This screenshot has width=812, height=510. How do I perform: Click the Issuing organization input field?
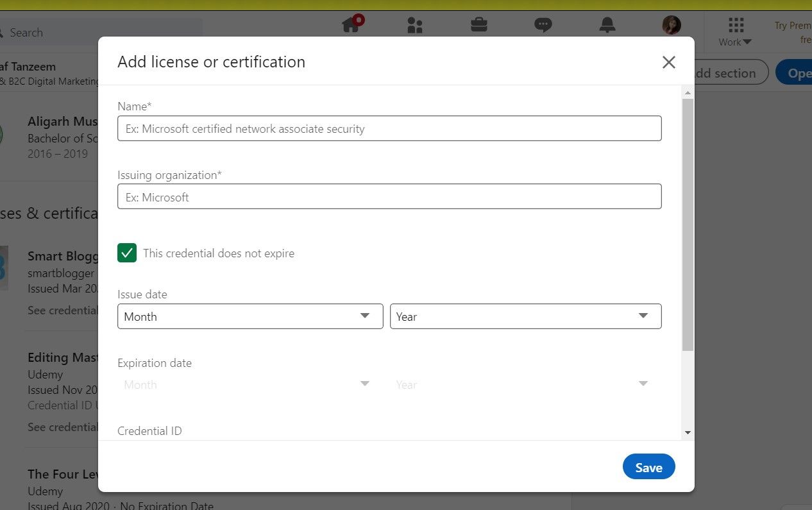(389, 196)
